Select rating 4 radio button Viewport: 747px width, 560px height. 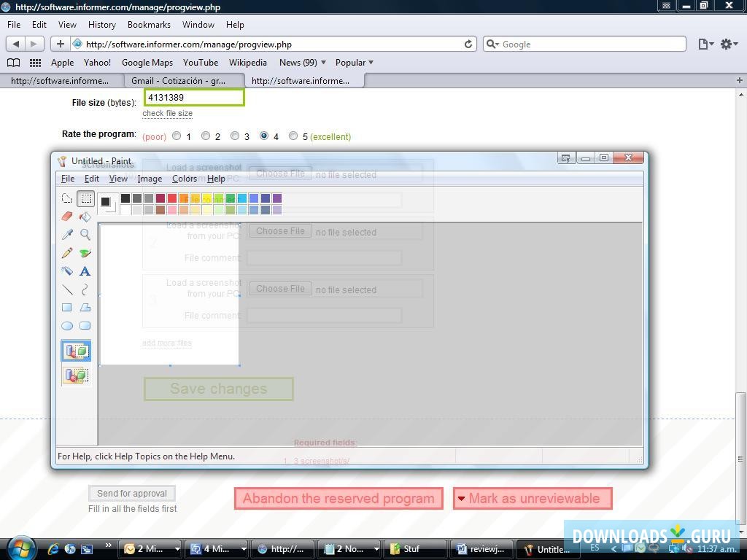pyautogui.click(x=264, y=136)
